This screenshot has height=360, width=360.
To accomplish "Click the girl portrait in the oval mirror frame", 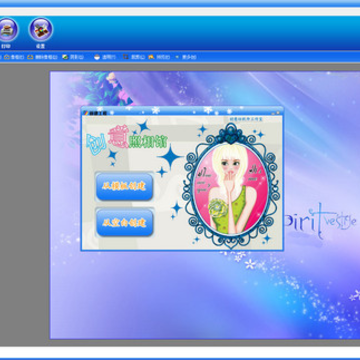I will coord(231,188).
